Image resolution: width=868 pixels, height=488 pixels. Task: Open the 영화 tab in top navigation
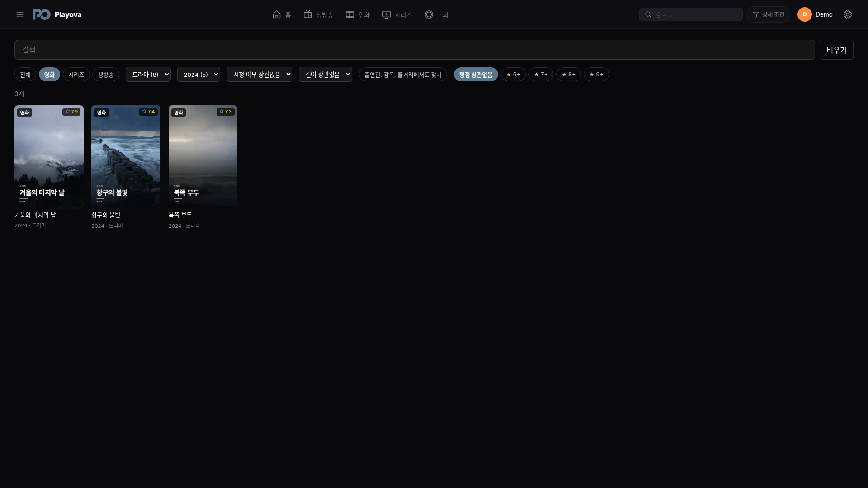358,14
